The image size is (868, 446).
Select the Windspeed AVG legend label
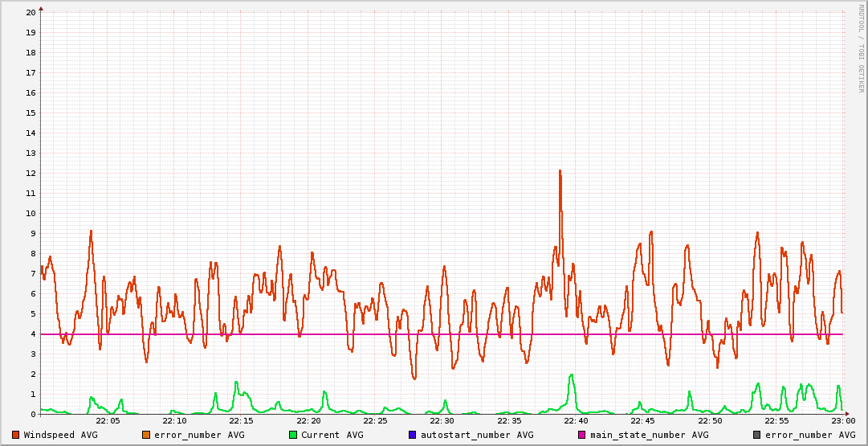pos(60,435)
